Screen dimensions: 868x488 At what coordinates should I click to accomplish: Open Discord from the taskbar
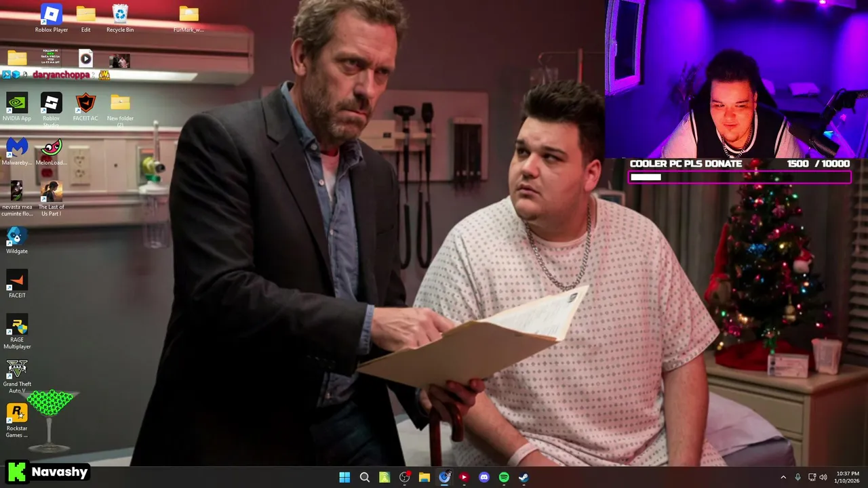484,477
